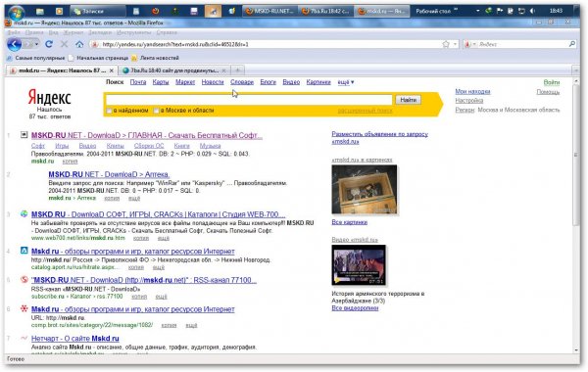This screenshot has height=372, width=588.
Task: Click the Stop loading X icon
Action: point(64,44)
